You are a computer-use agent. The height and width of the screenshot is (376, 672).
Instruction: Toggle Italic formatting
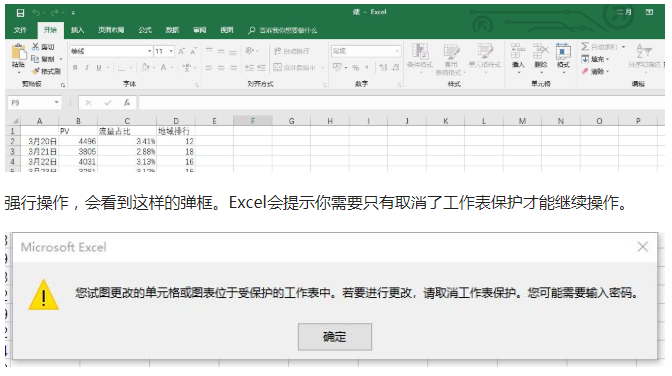87,68
